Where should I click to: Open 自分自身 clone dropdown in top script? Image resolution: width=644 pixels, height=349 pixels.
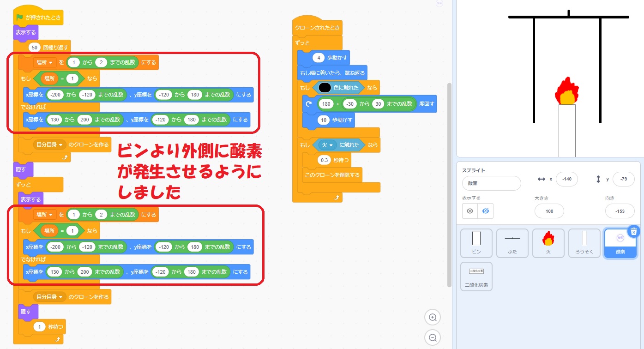(x=51, y=144)
